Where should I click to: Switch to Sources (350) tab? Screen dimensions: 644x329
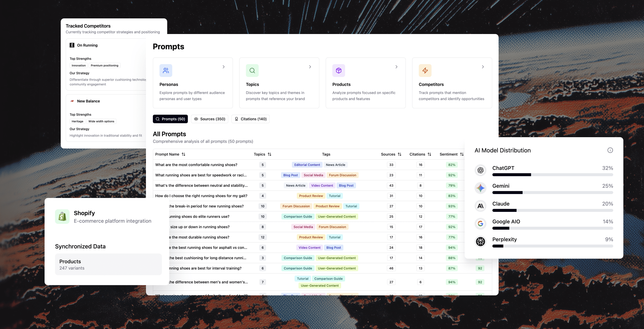(209, 119)
